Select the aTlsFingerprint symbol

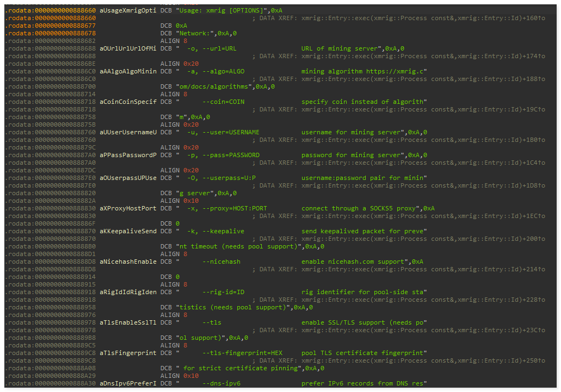tap(128, 353)
